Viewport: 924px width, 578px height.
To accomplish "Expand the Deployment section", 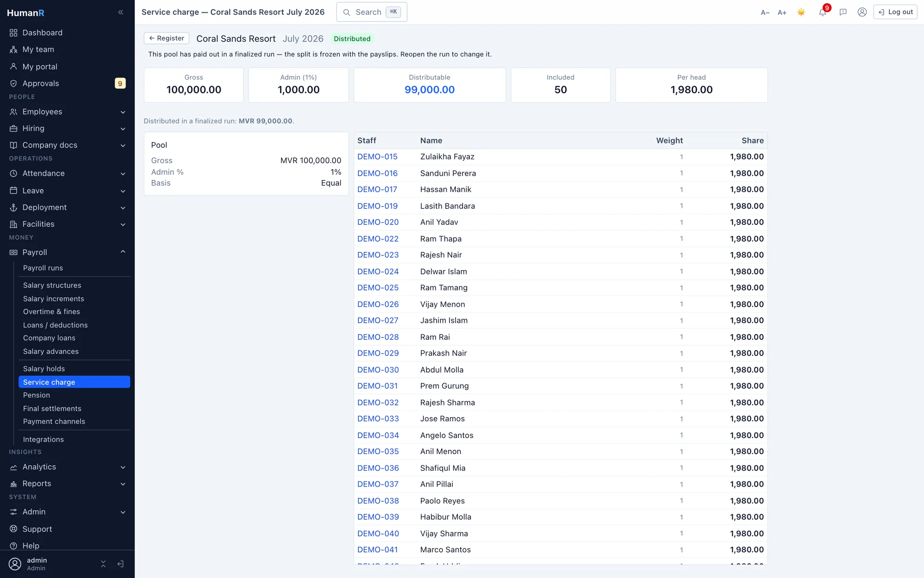I will [x=67, y=208].
